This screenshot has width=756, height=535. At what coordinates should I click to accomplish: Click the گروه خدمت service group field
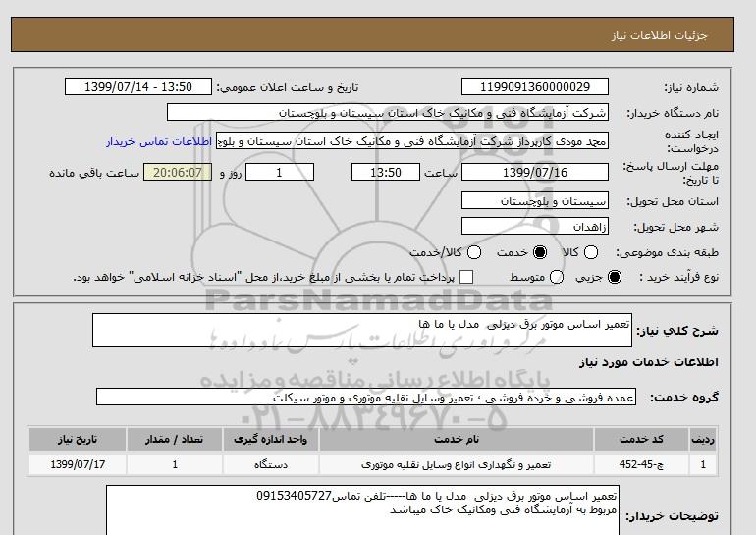366,398
